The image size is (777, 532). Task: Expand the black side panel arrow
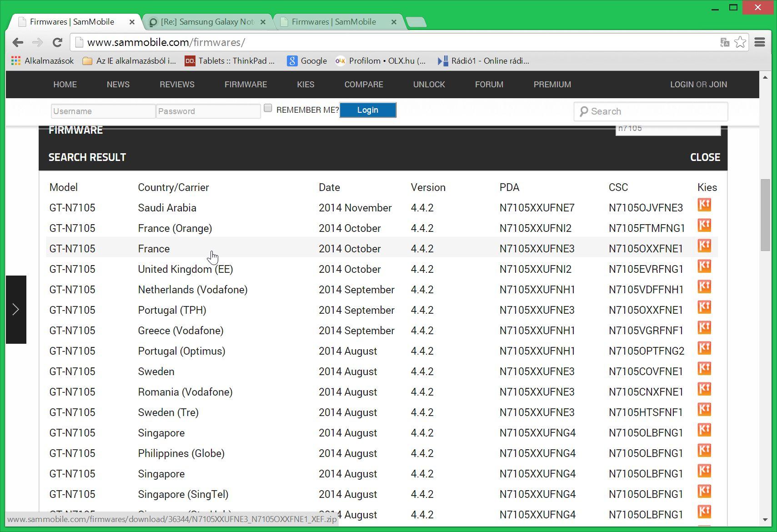tap(16, 310)
